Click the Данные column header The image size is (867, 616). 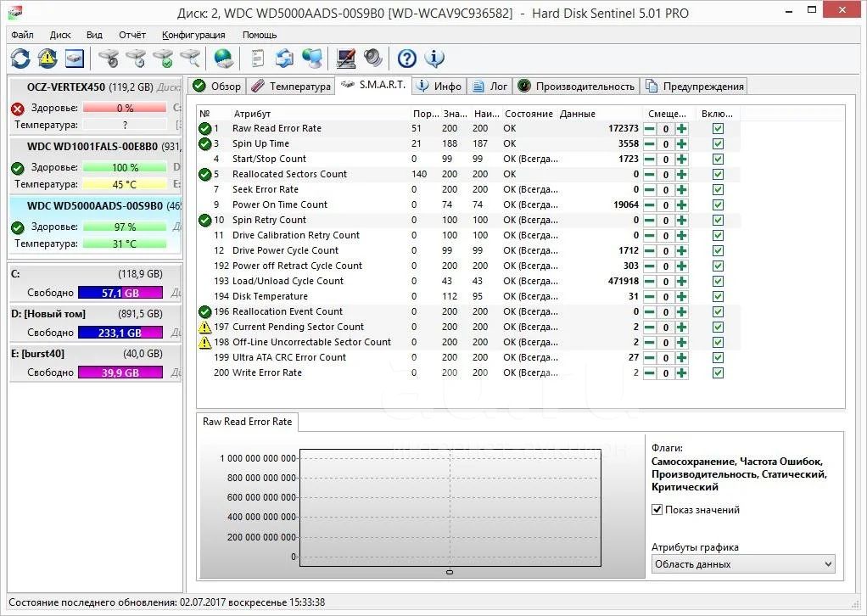point(577,114)
